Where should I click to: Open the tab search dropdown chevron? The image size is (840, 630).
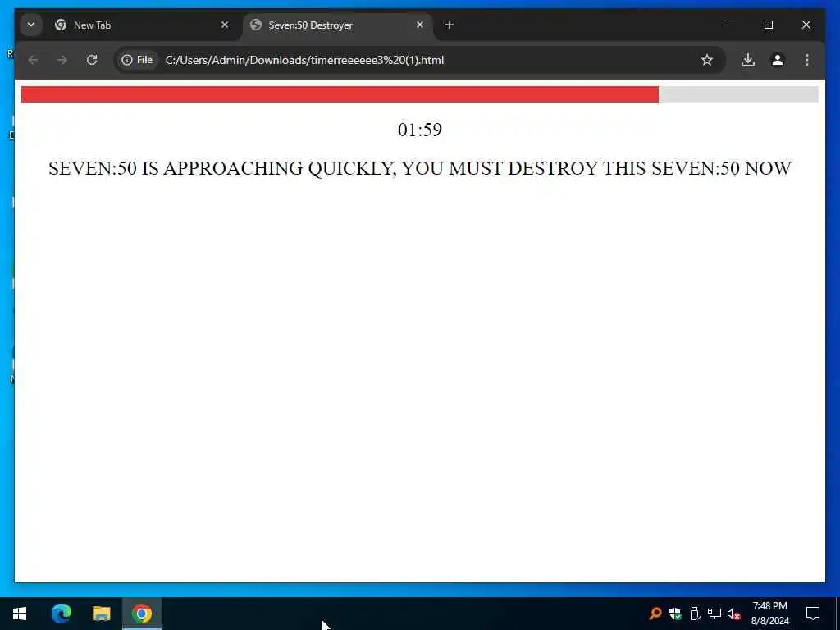31,25
